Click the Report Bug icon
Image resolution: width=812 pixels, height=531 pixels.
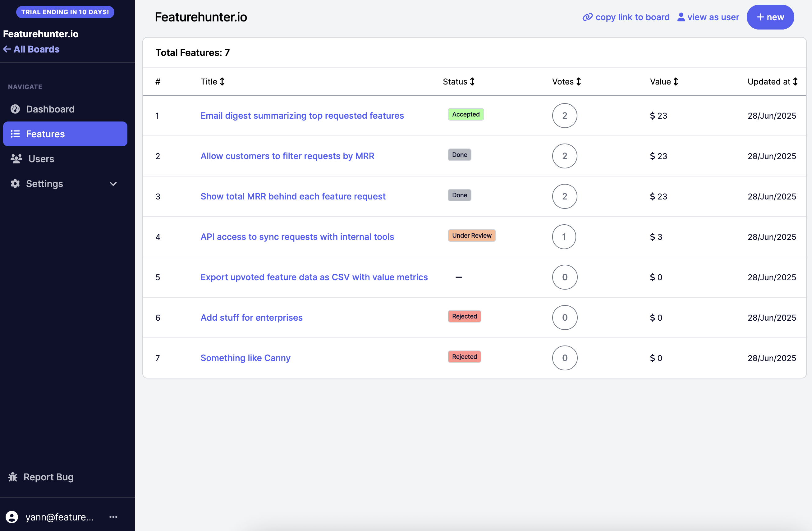13,476
